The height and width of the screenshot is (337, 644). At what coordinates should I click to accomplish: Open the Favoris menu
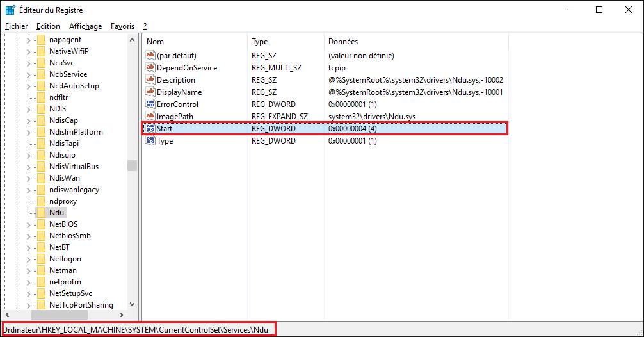pyautogui.click(x=122, y=26)
